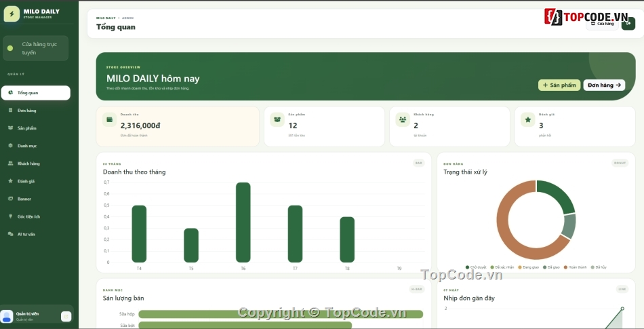Go to Sản phẩm in the sidebar
644x329 pixels.
[x=36, y=128]
